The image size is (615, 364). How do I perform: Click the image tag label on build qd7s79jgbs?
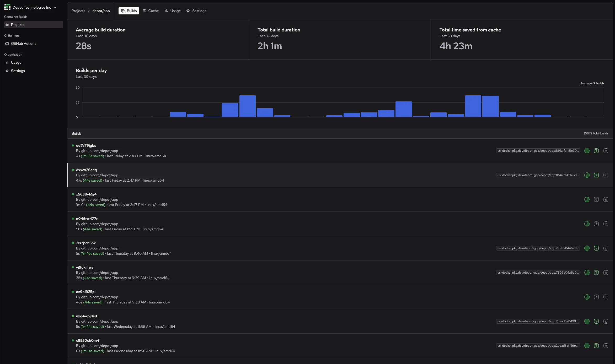[x=538, y=151]
